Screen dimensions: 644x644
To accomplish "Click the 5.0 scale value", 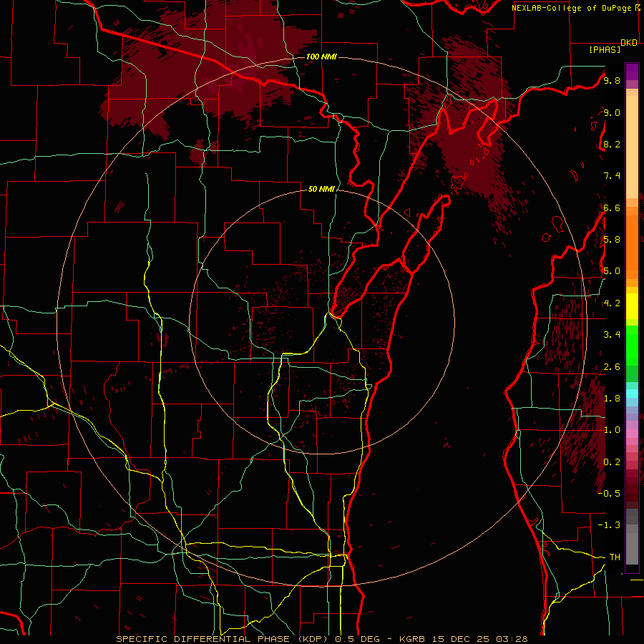I will pyautogui.click(x=612, y=271).
